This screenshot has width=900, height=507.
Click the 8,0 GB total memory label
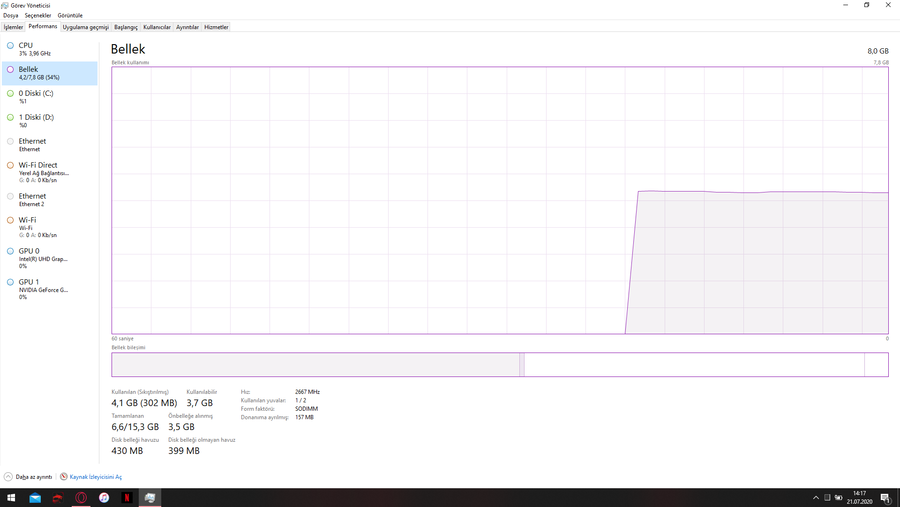tap(878, 51)
